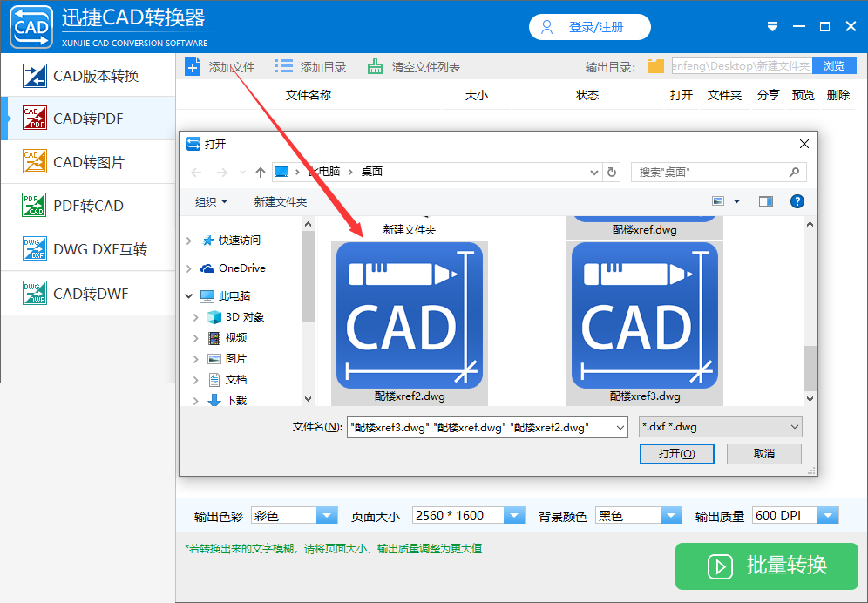Collapse 此电脑 in navigation tree
Screen dimensions: 868x603
coord(189,295)
